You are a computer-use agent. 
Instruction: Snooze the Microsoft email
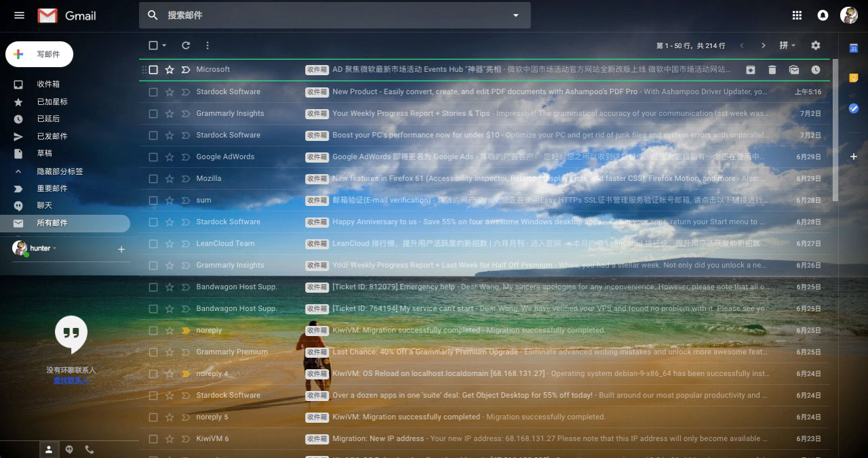816,69
